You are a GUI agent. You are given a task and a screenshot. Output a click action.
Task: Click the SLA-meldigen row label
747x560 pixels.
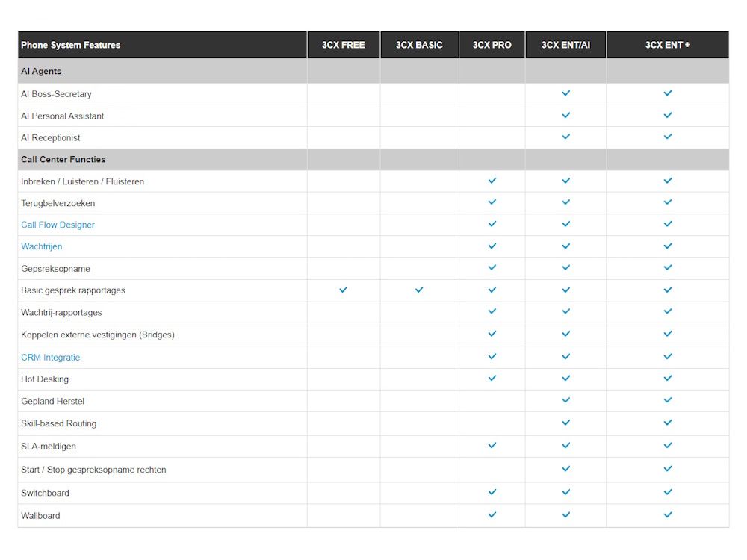click(49, 447)
